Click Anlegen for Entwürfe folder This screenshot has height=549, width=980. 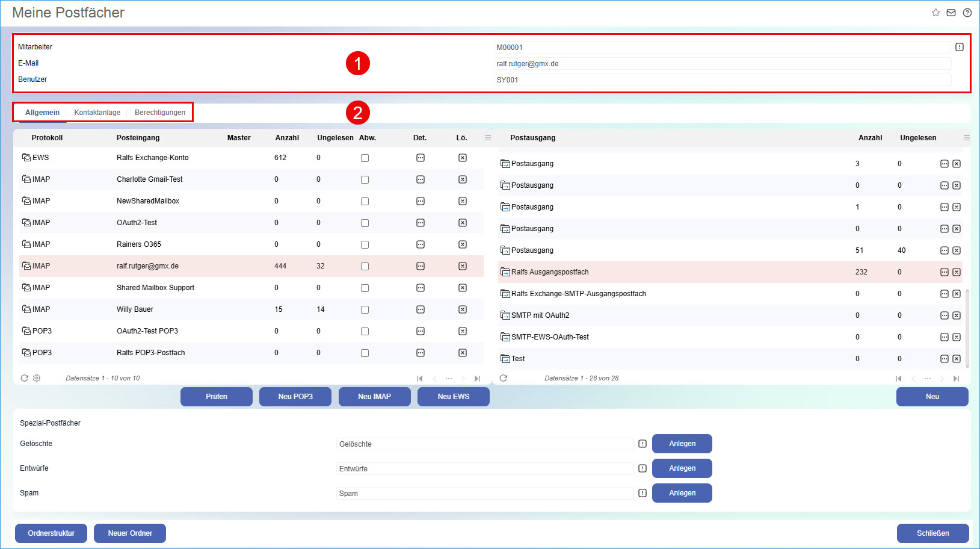[x=682, y=468]
